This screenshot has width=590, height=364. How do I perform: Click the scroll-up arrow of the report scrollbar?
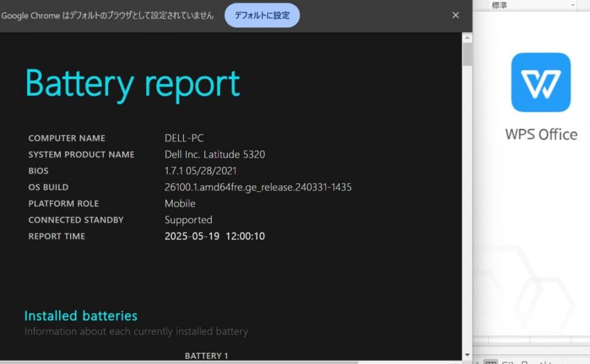467,38
